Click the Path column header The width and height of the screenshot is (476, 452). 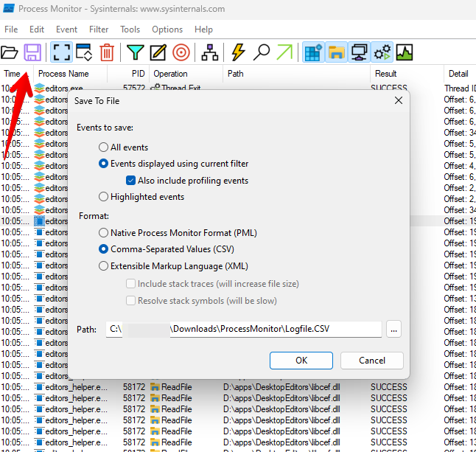(x=297, y=74)
